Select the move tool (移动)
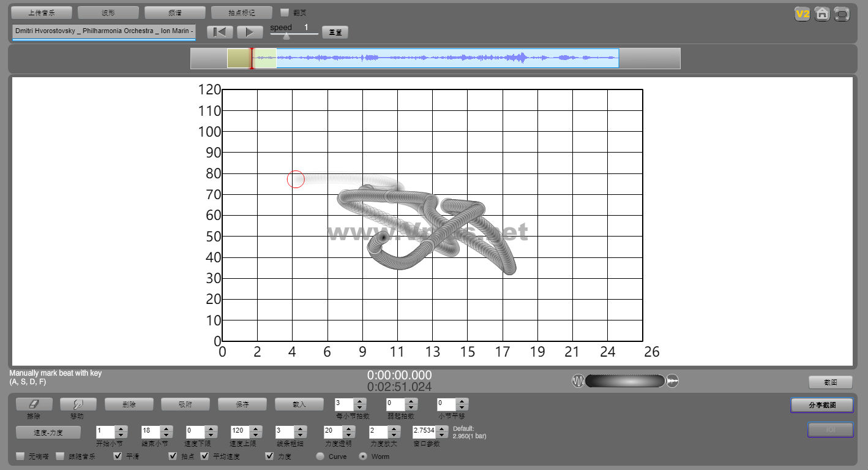 (x=78, y=404)
